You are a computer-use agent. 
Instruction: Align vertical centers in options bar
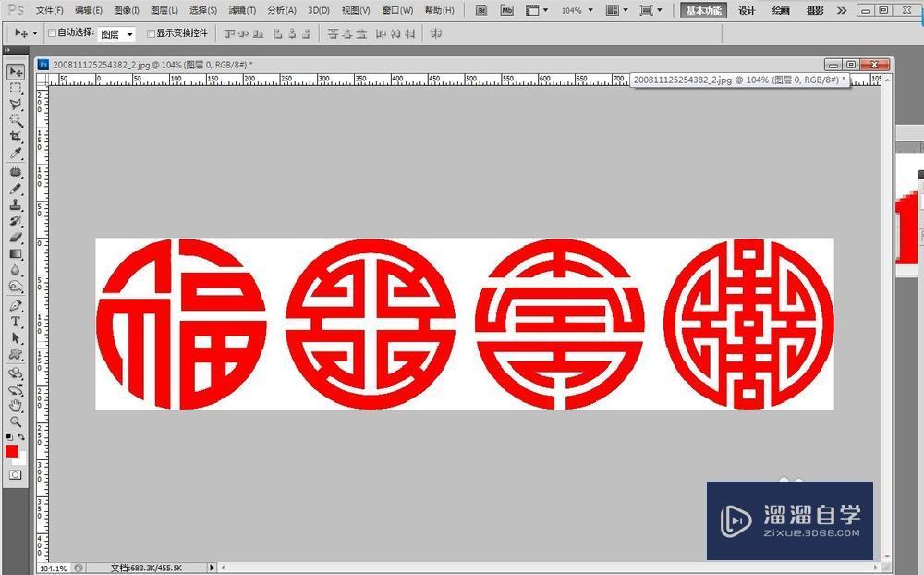tap(244, 33)
